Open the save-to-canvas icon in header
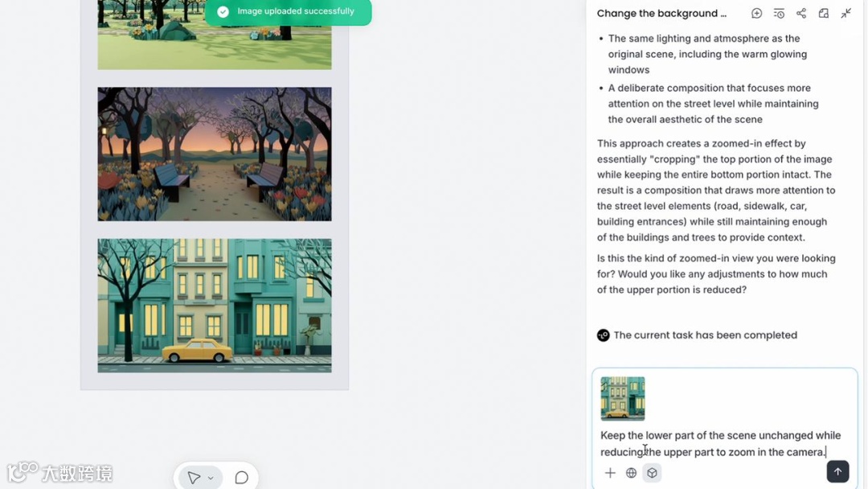 coord(824,14)
